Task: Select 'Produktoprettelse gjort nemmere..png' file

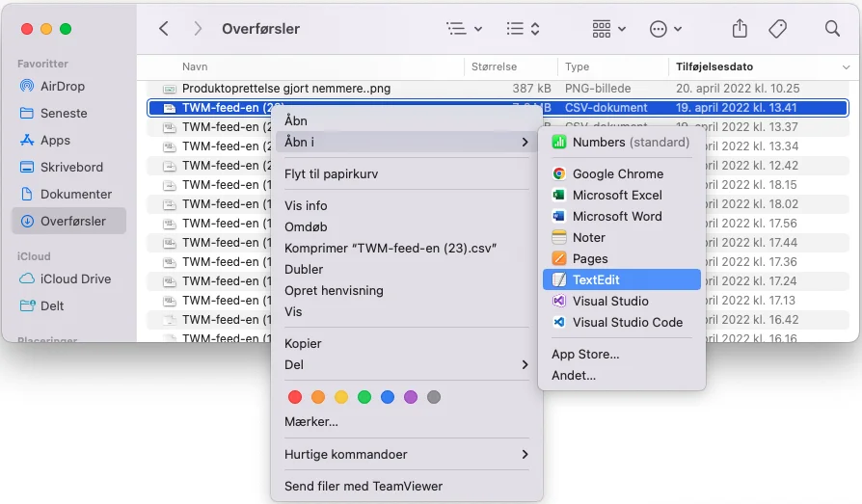Action: [286, 89]
